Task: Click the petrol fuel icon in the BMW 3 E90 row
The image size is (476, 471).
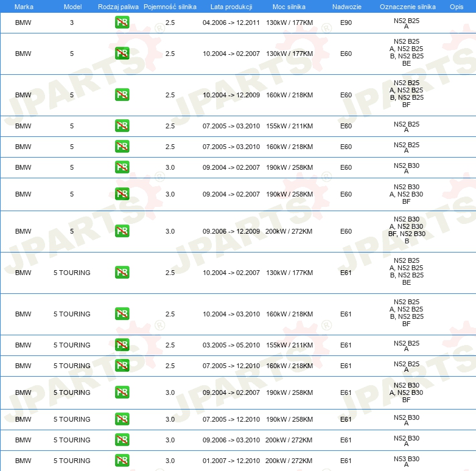Action: [x=122, y=23]
